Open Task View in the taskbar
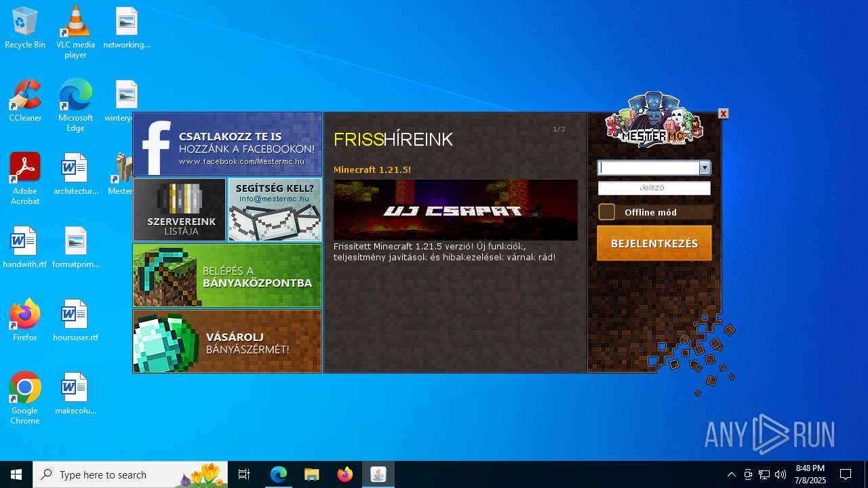The image size is (868, 488). tap(244, 474)
